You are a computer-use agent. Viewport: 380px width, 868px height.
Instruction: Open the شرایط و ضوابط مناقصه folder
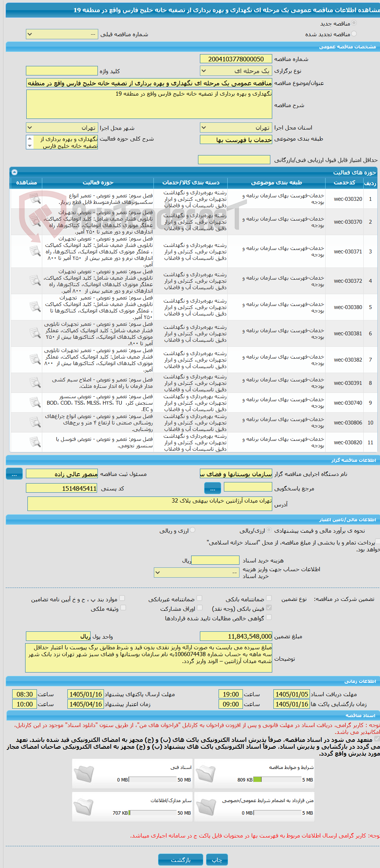206,774
